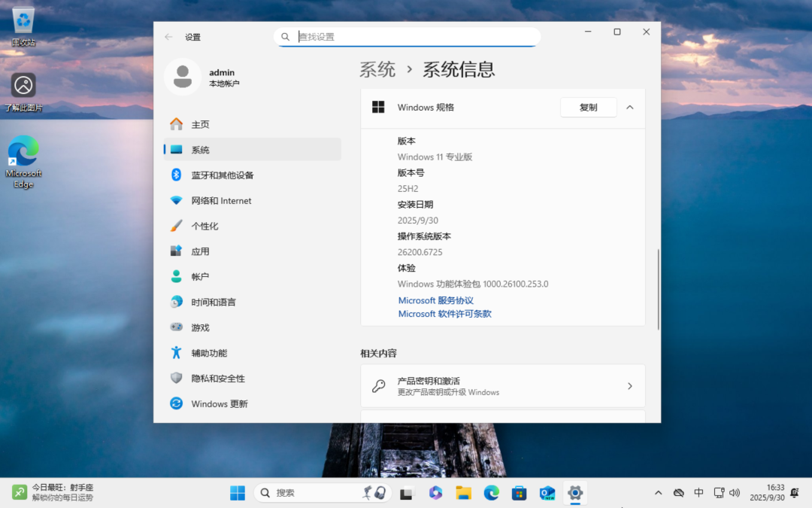Launch Microsoft Store from the taskbar
Image resolution: width=812 pixels, height=508 pixels.
[519, 493]
